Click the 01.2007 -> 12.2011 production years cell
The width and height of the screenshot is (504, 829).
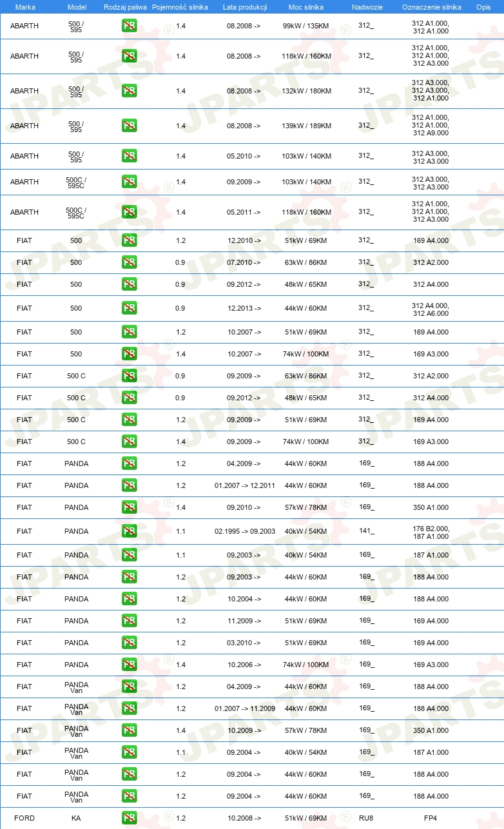245,485
